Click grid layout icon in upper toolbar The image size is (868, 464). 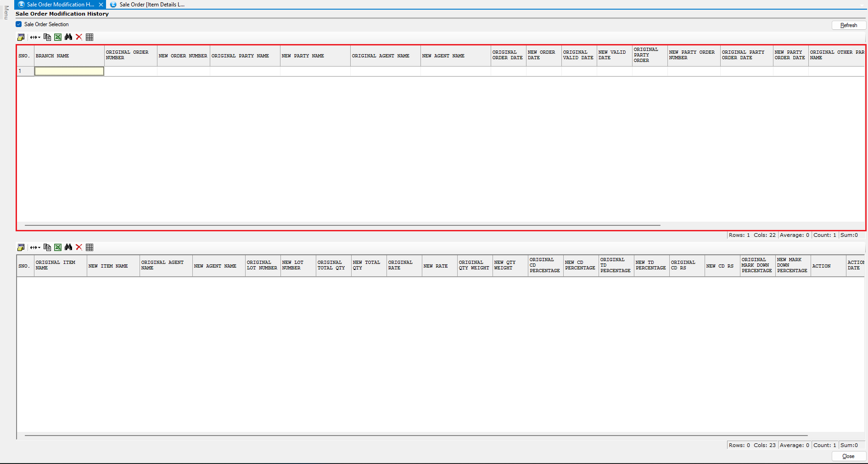pos(90,37)
